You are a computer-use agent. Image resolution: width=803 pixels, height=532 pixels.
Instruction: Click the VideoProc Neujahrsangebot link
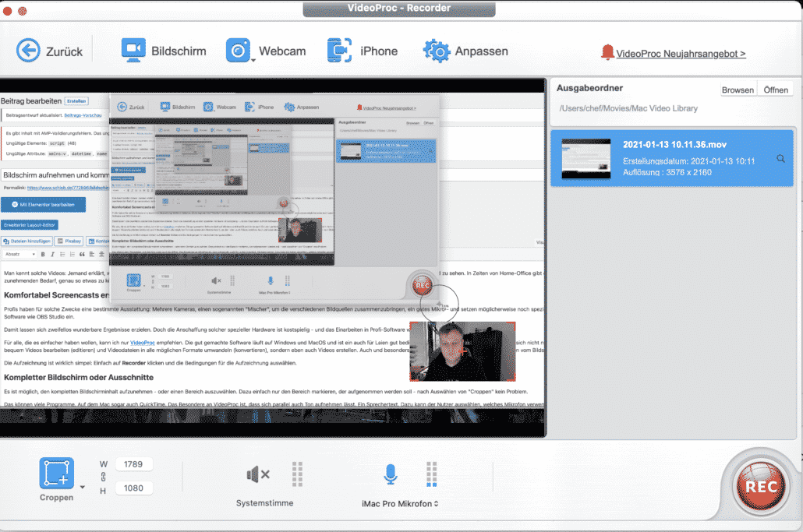click(681, 54)
